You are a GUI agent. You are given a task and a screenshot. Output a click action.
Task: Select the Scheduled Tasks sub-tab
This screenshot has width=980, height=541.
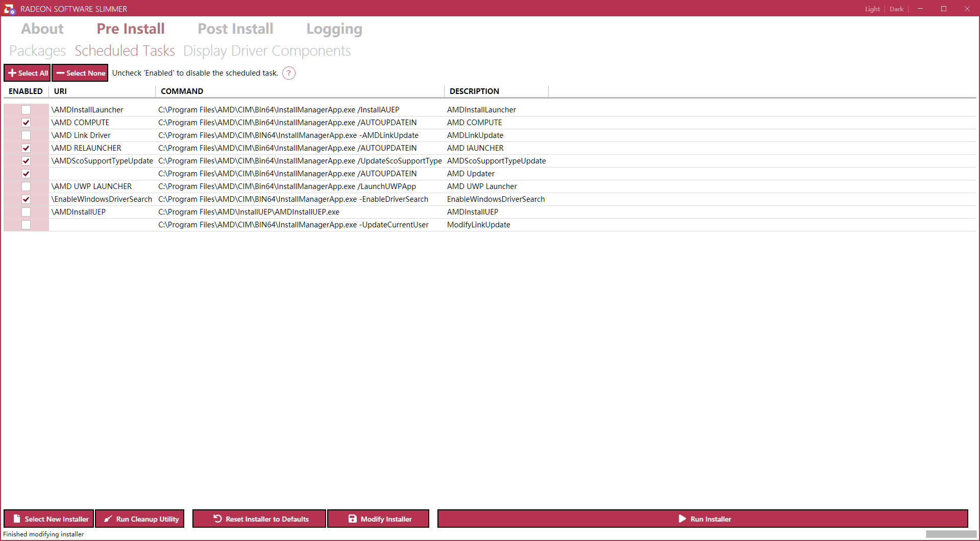(125, 51)
